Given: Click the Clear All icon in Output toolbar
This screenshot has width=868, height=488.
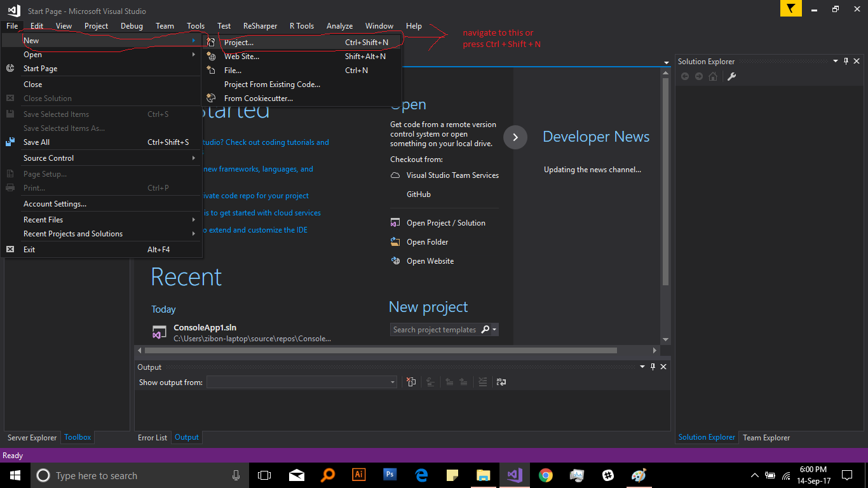Looking at the screenshot, I should 411,382.
